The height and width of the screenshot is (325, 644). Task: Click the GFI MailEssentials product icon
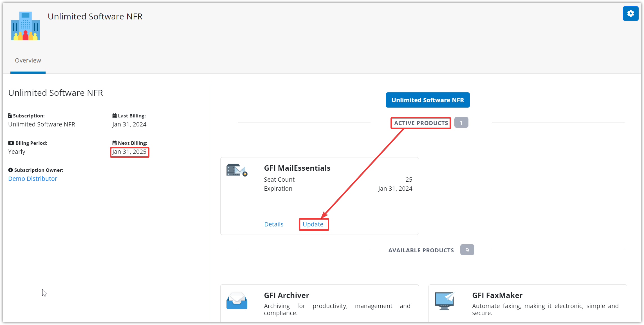pyautogui.click(x=237, y=170)
